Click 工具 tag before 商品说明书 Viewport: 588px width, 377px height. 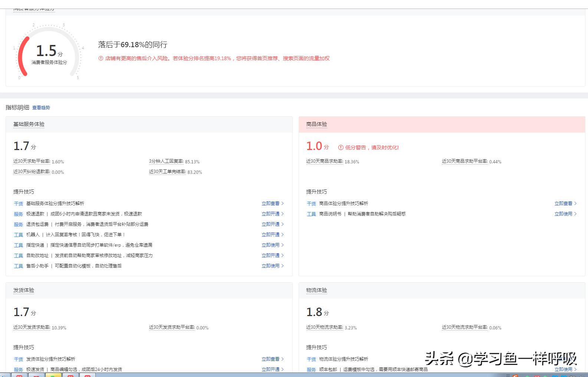pyautogui.click(x=311, y=214)
